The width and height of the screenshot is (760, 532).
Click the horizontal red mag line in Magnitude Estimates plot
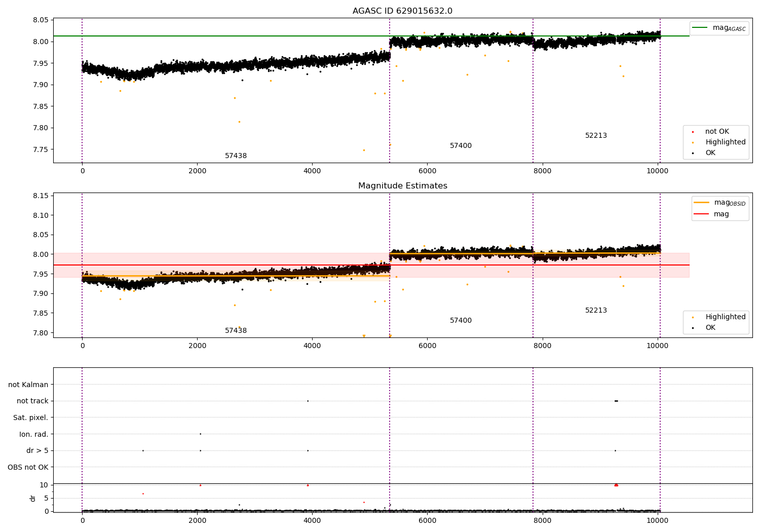pos(371,265)
